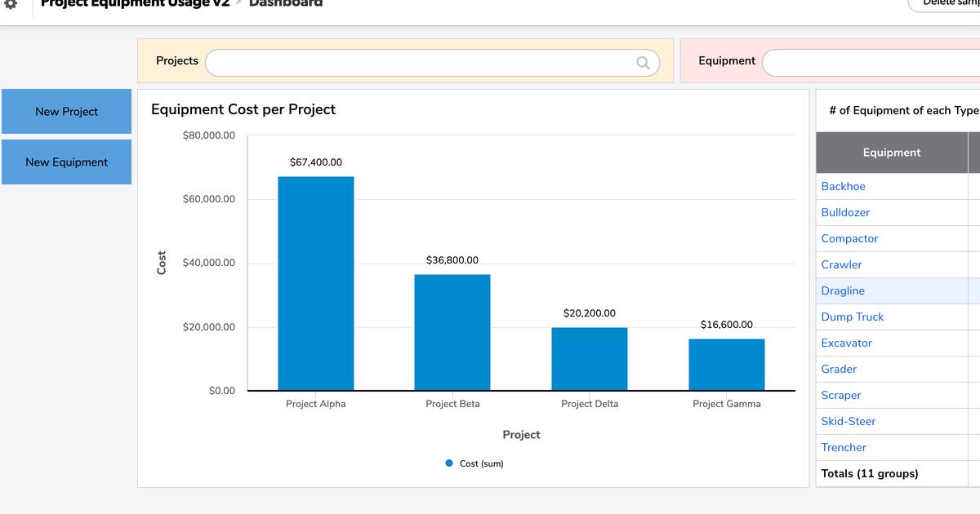Open the settings gear icon
The image size is (980, 514).
(11, 4)
